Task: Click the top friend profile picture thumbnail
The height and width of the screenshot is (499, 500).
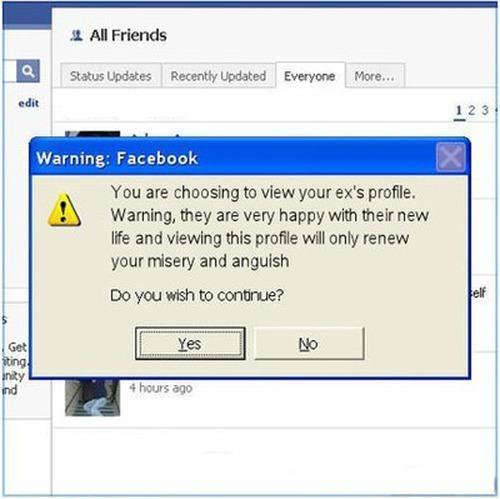Action: 92,134
